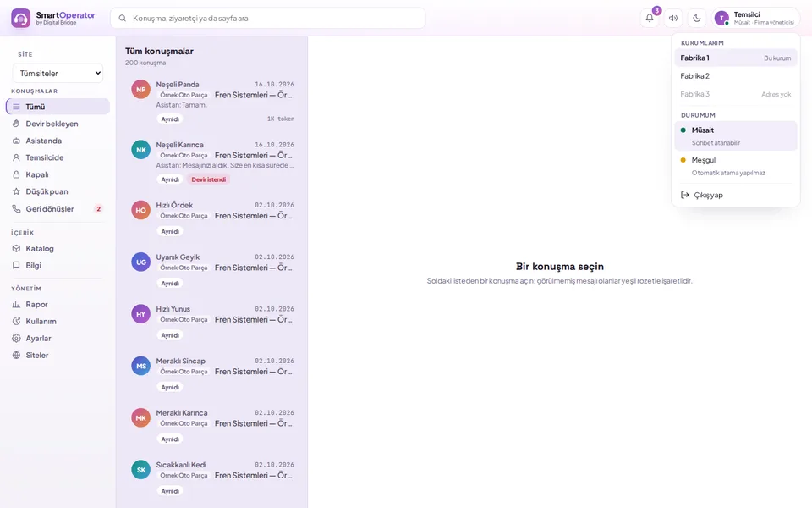
Task: Click the UG avatar circle
Action: (141, 262)
